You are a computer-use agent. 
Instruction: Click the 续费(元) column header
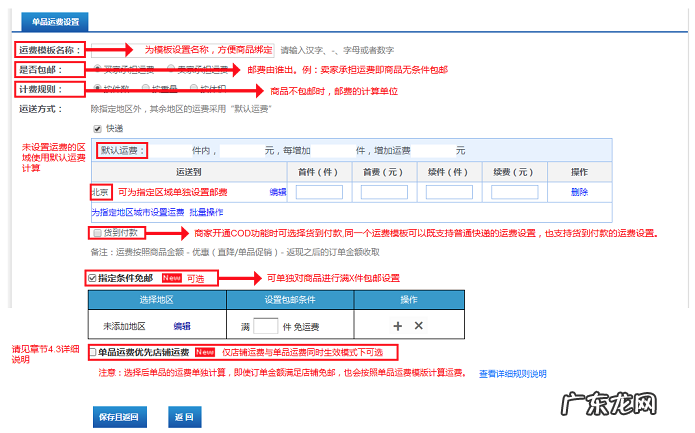(x=513, y=172)
